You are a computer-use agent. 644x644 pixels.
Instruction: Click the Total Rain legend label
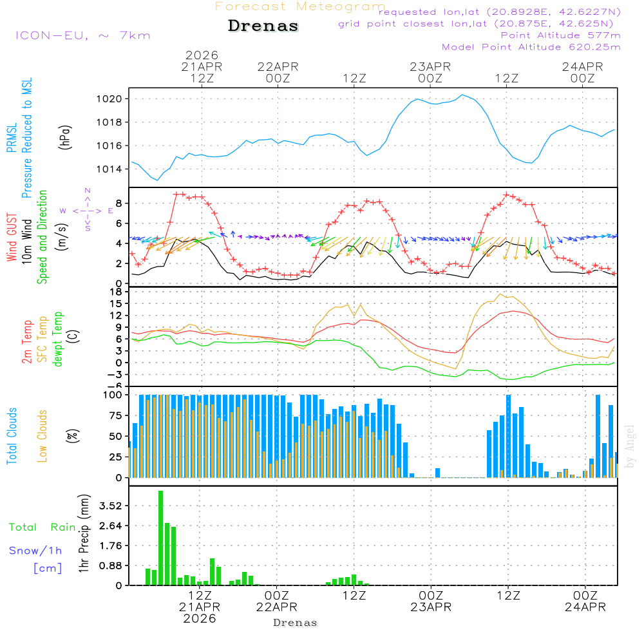point(43,527)
